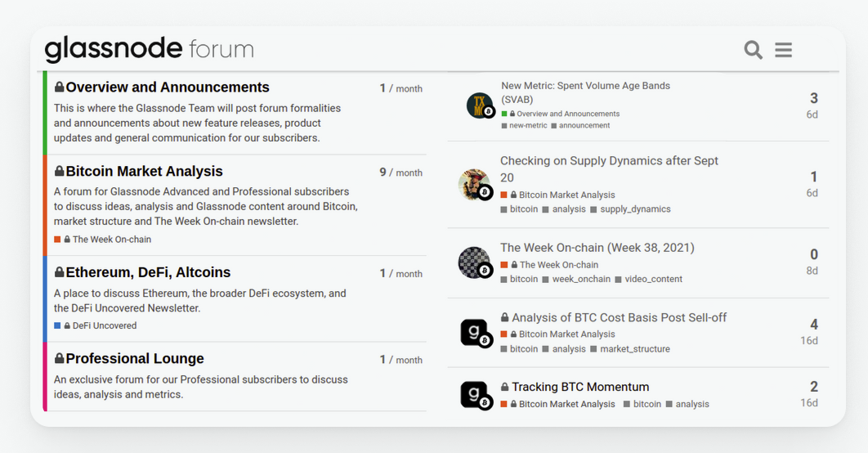Click reply count 4 on Cost Basis topic

[x=814, y=324]
